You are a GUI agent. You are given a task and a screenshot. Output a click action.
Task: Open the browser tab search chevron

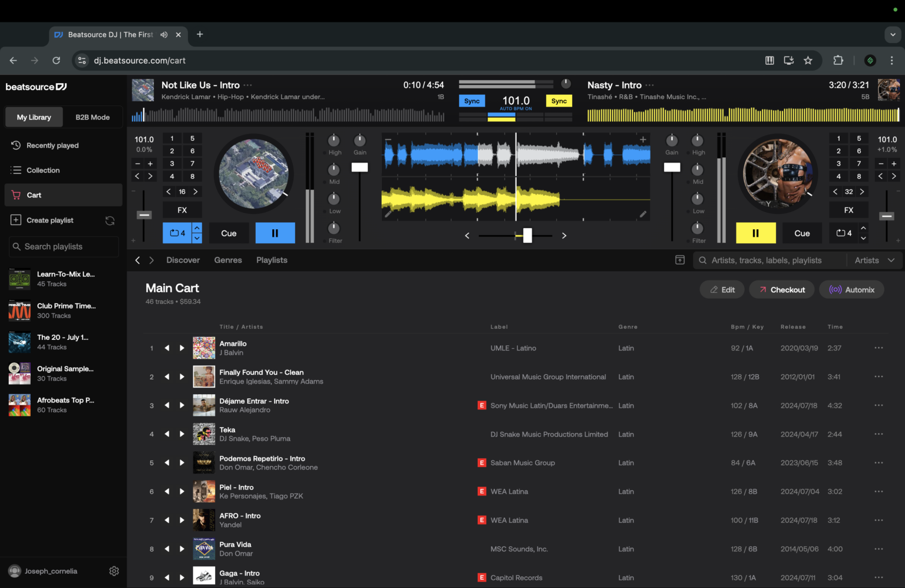click(893, 35)
